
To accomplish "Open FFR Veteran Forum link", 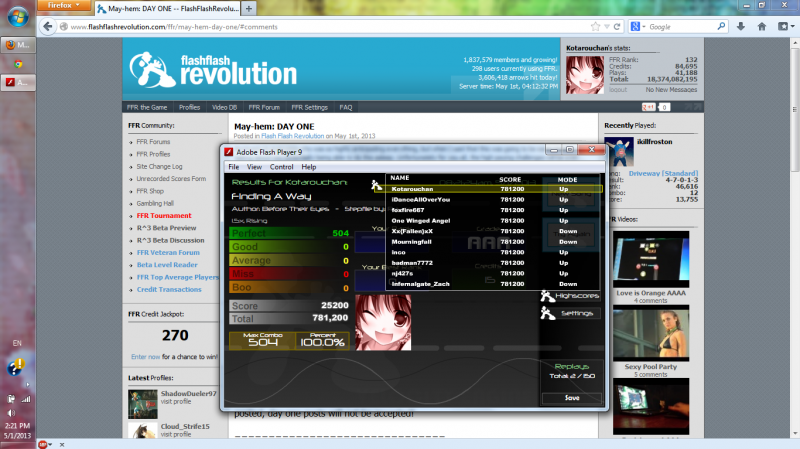I will pyautogui.click(x=168, y=253).
